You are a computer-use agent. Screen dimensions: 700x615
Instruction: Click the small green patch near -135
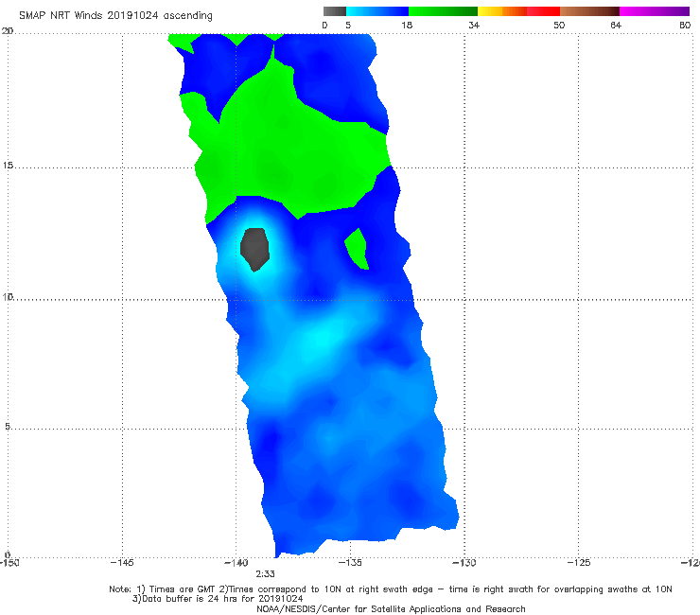coord(358,249)
